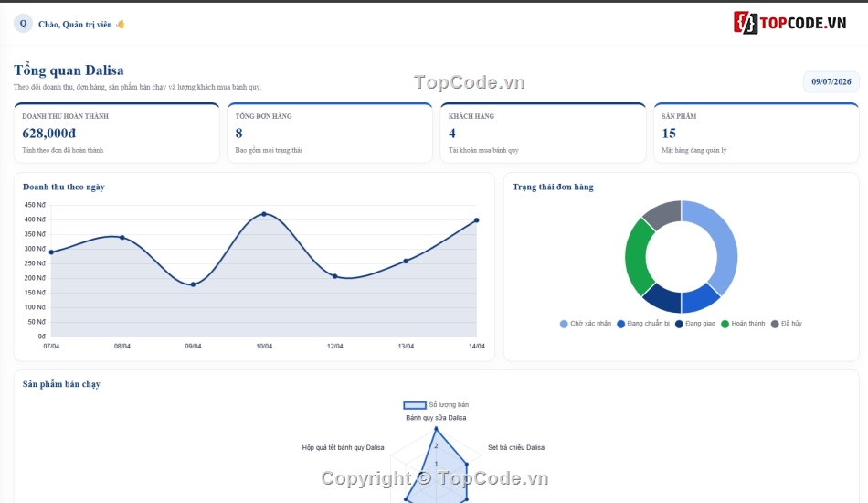Open the Tổng đơn hàng card
868x503 pixels.
[330, 133]
